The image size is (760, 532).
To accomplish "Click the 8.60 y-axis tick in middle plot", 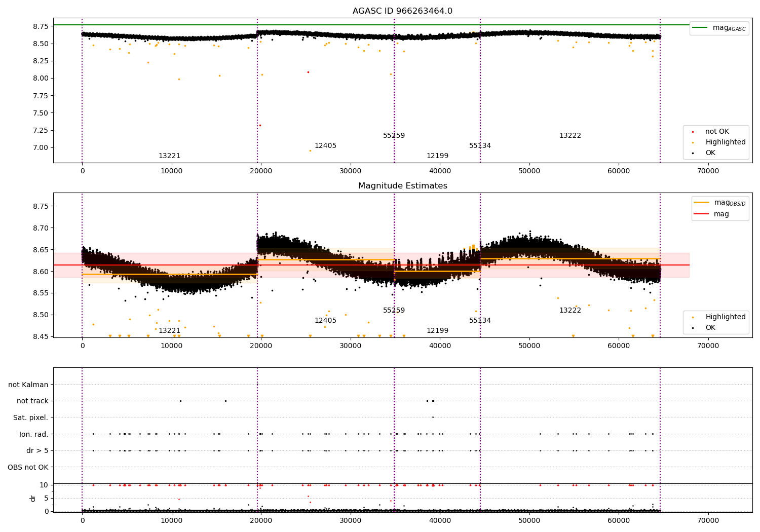I will coord(41,272).
